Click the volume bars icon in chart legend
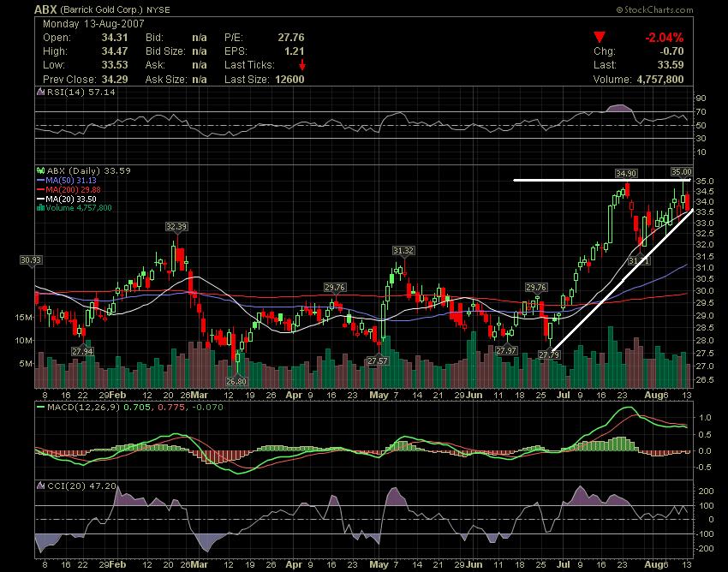This screenshot has height=572, width=728. 41,207
